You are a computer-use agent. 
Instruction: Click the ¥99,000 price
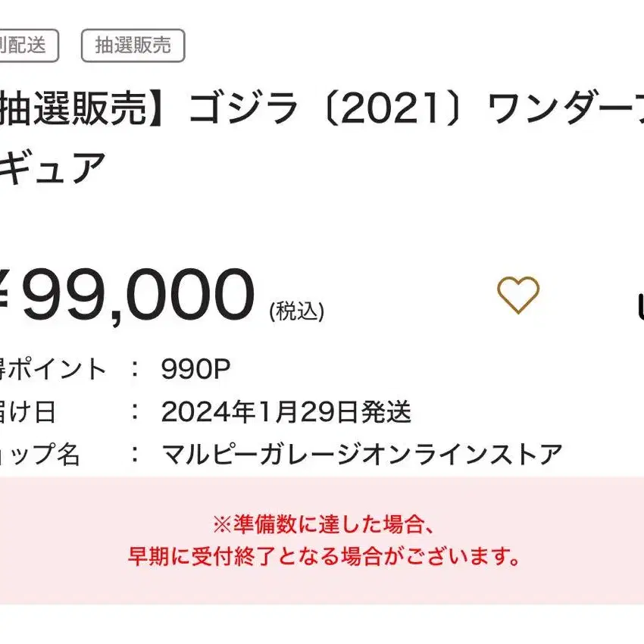point(127,295)
